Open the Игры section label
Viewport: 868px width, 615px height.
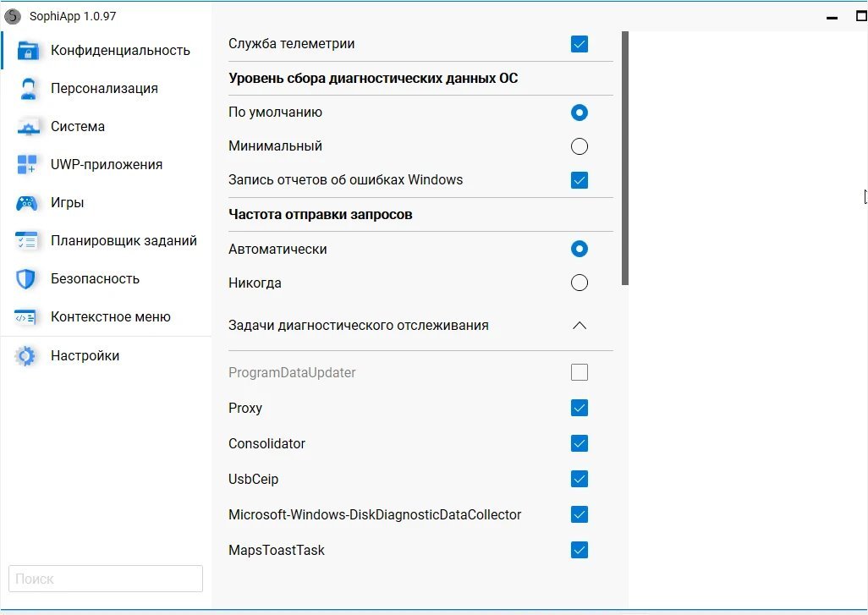pyautogui.click(x=67, y=203)
